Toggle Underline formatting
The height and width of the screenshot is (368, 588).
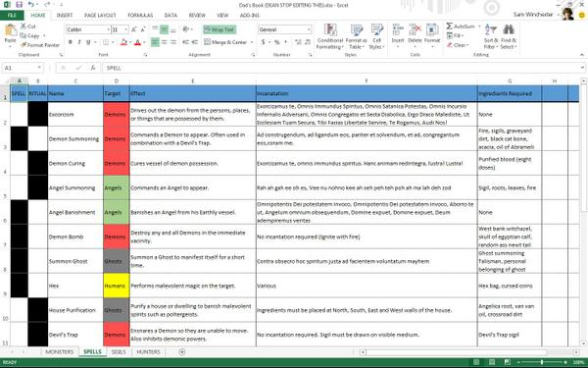[x=88, y=42]
